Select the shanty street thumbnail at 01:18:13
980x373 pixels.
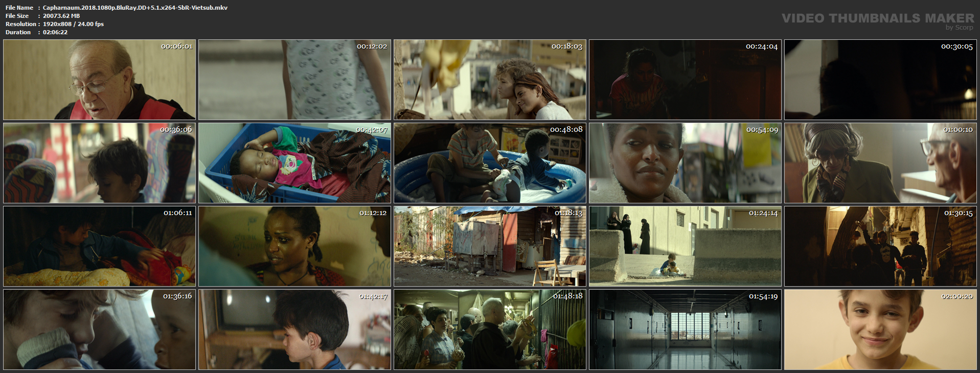tap(490, 246)
